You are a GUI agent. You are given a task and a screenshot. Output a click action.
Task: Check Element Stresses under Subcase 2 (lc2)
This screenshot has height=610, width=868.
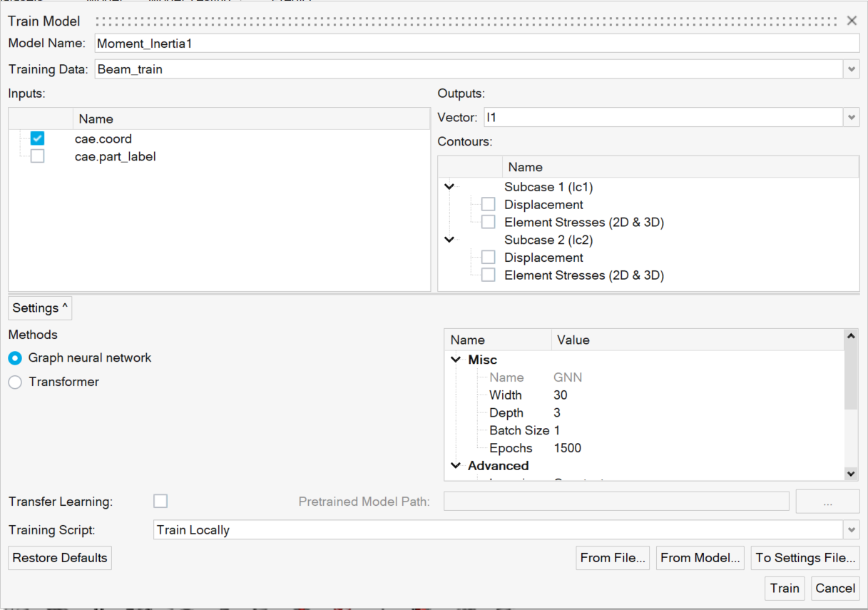[488, 275]
